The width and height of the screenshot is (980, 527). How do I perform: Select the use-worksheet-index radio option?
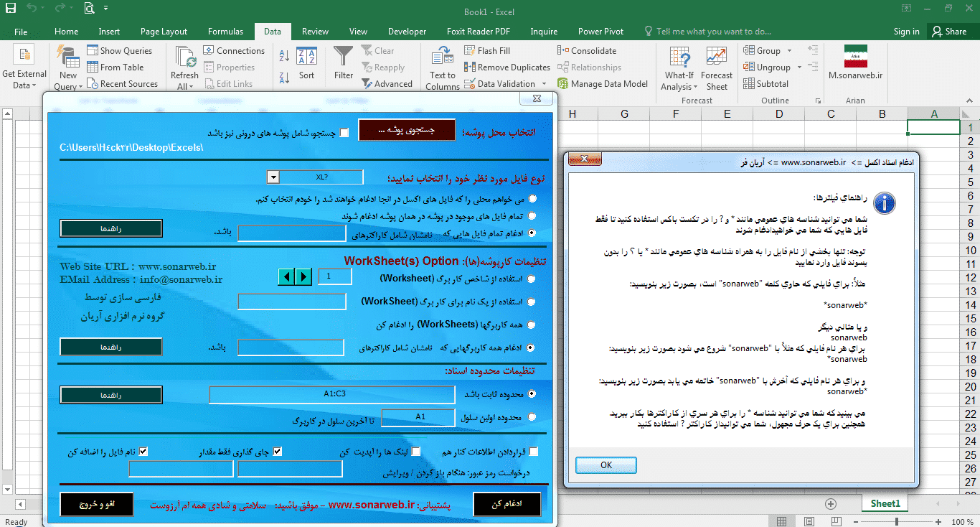click(x=532, y=279)
